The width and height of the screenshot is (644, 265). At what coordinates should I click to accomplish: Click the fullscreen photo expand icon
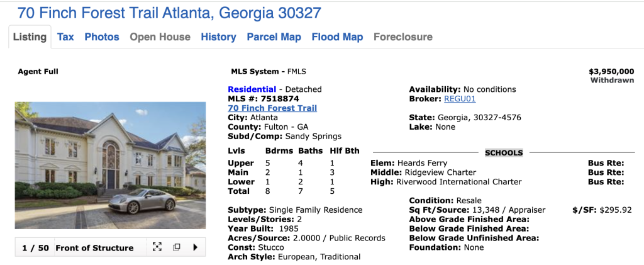tap(157, 247)
